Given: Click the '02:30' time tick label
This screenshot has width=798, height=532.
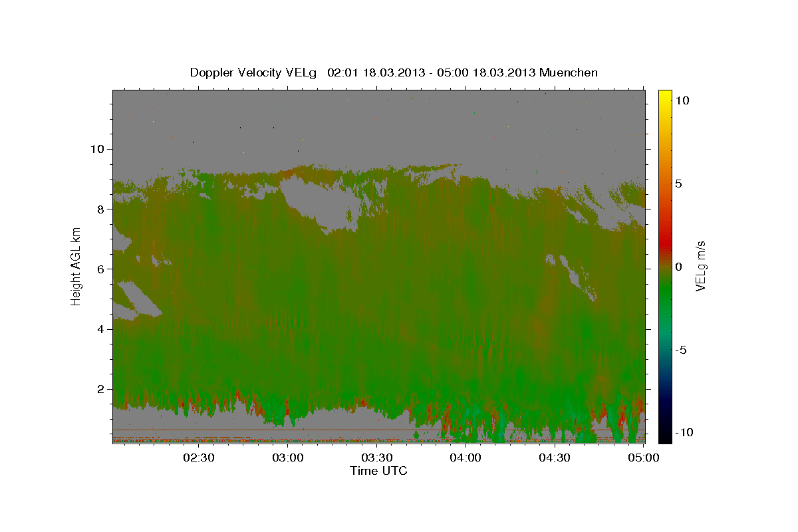Looking at the screenshot, I should click(x=198, y=458).
